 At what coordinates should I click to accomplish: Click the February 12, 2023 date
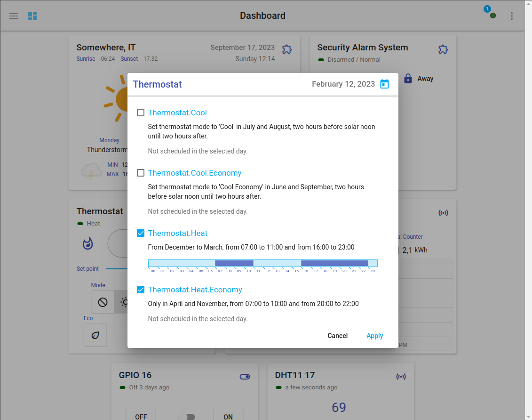click(x=343, y=84)
